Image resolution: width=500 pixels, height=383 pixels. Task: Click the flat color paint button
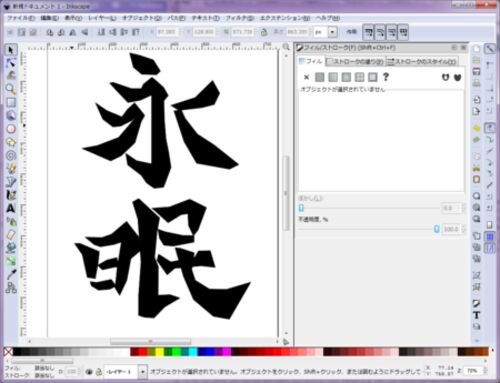click(320, 77)
